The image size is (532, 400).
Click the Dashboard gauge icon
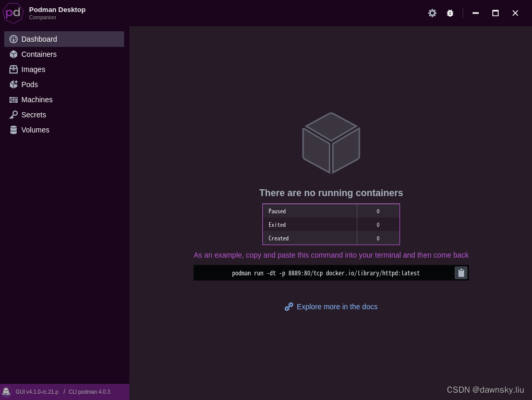click(14, 39)
